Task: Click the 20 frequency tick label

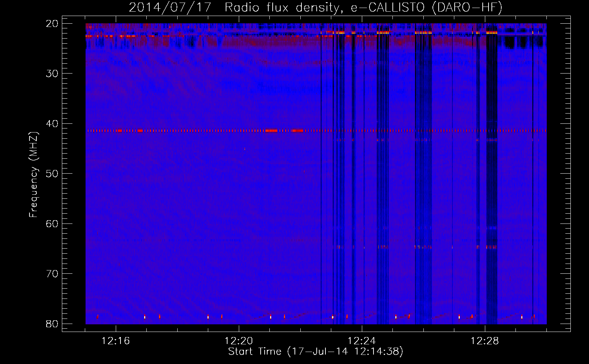Action: 52,24
